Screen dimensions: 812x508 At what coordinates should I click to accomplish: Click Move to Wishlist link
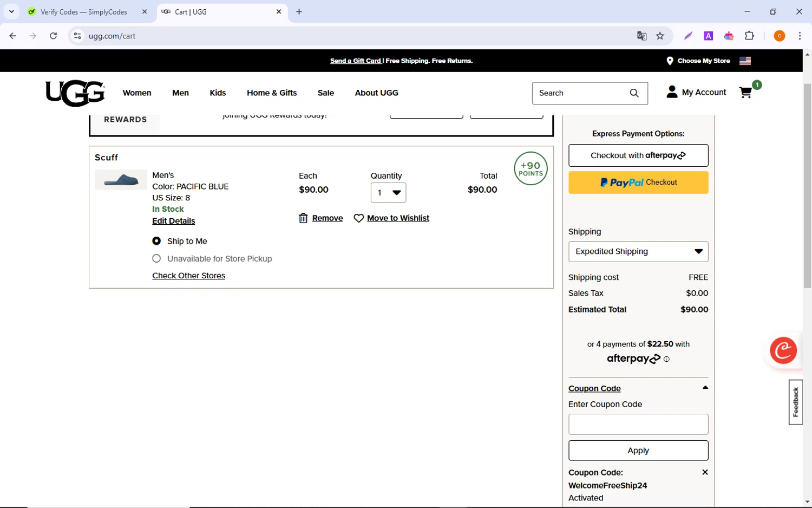398,218
